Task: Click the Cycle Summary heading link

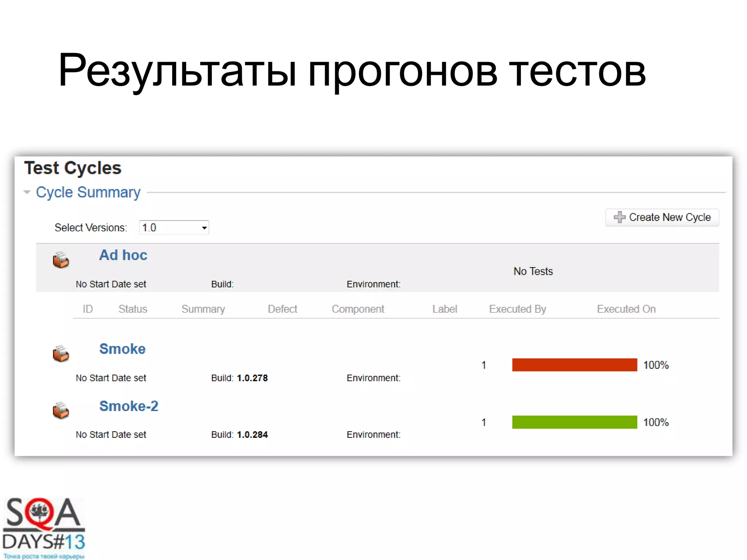Action: click(88, 192)
